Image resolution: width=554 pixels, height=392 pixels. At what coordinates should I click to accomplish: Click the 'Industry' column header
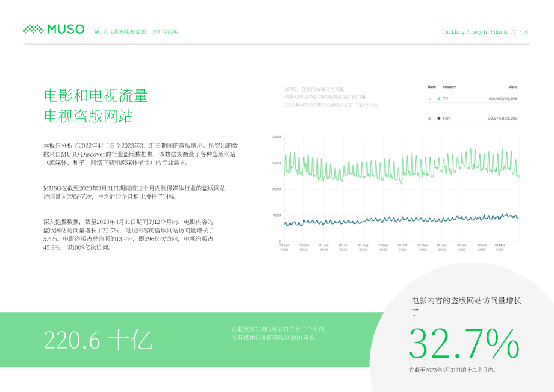(x=449, y=87)
